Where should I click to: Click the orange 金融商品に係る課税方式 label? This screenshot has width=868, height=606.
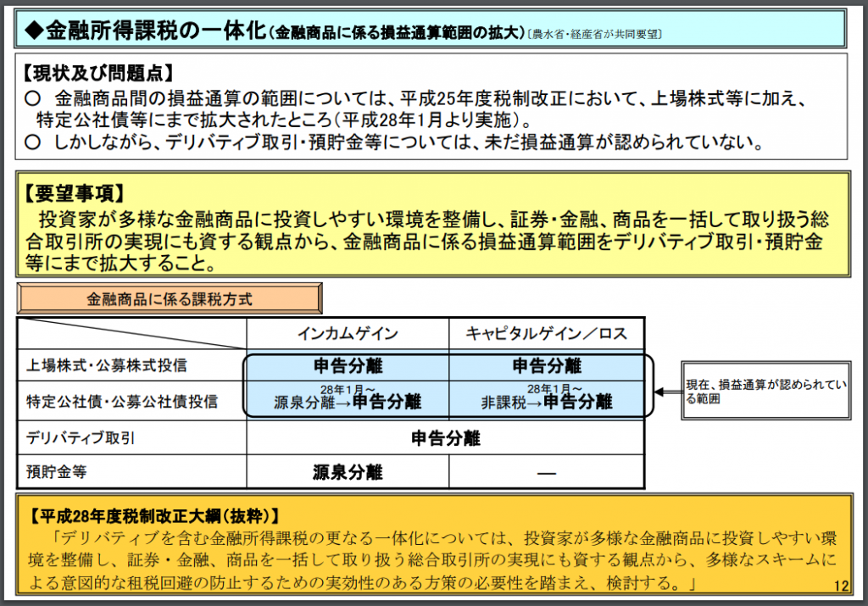[170, 299]
